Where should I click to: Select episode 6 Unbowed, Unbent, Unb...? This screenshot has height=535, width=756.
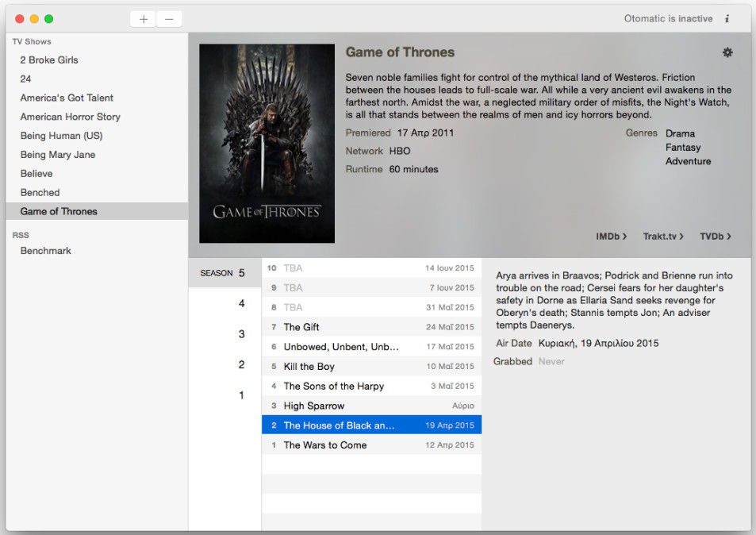click(372, 346)
